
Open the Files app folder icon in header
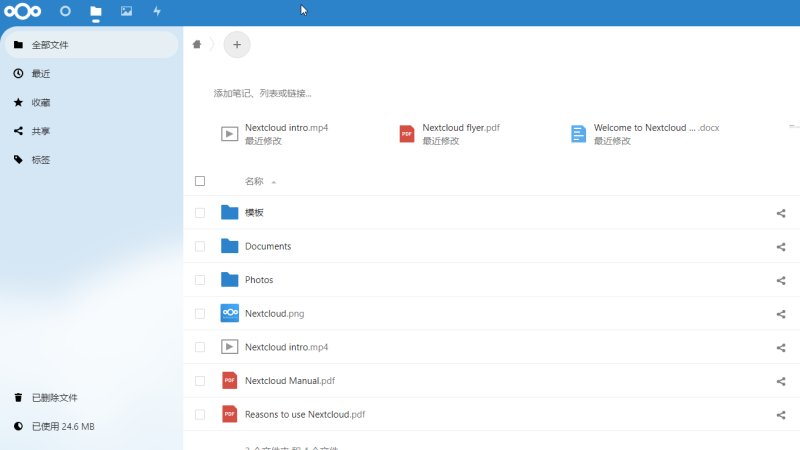pos(95,11)
